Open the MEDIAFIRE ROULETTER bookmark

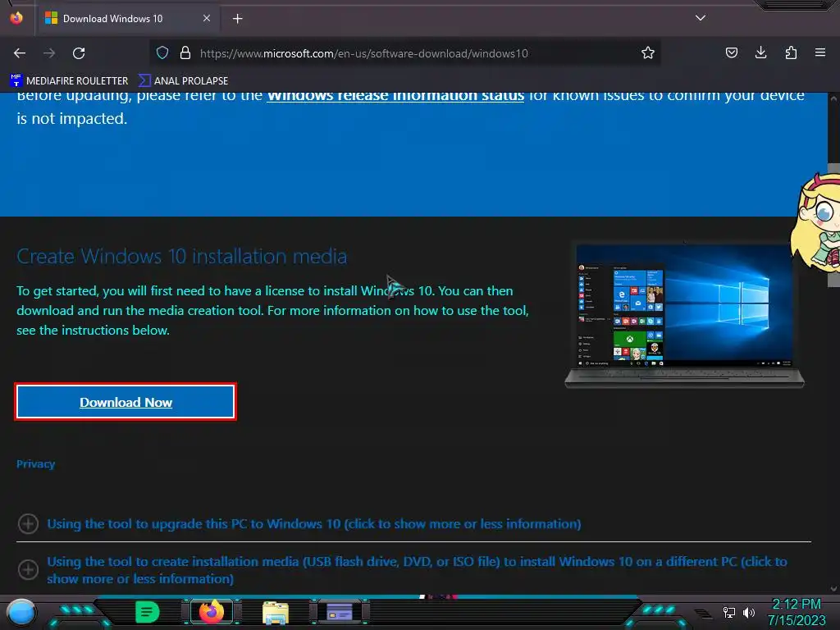tap(69, 81)
